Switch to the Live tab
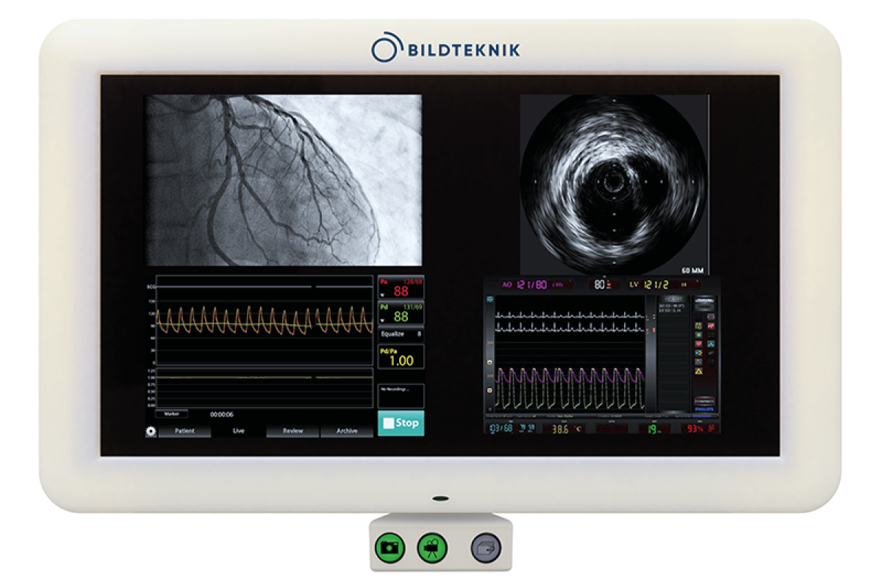Image resolution: width=882 pixels, height=588 pixels. [239, 431]
